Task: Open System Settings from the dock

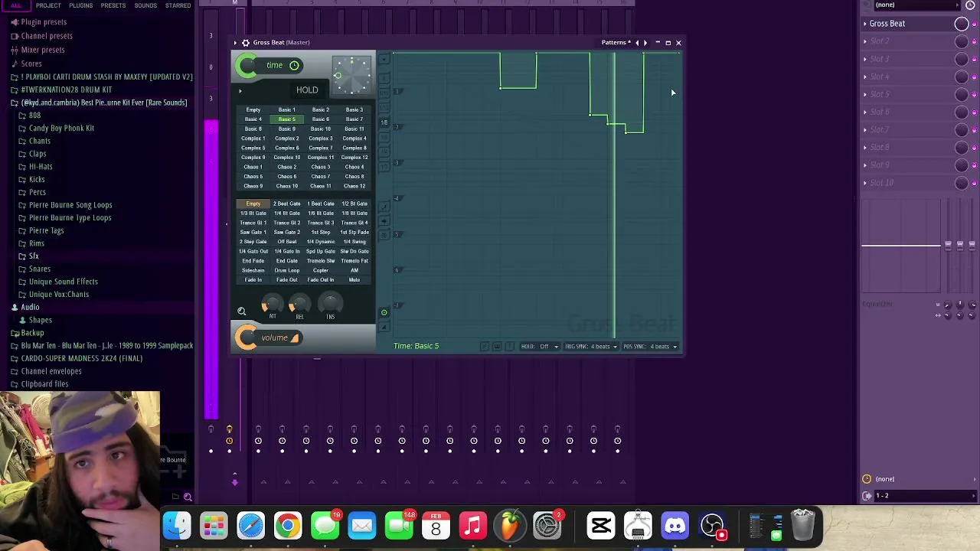Action: pyautogui.click(x=547, y=526)
